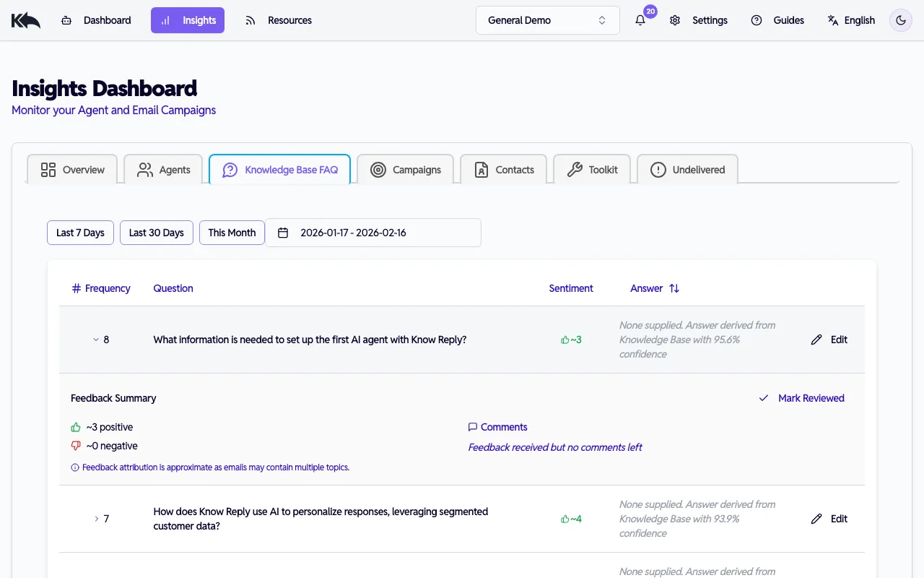924x578 pixels.
Task: Click the thumbs-up sentiment icon showing ~3
Action: point(564,340)
